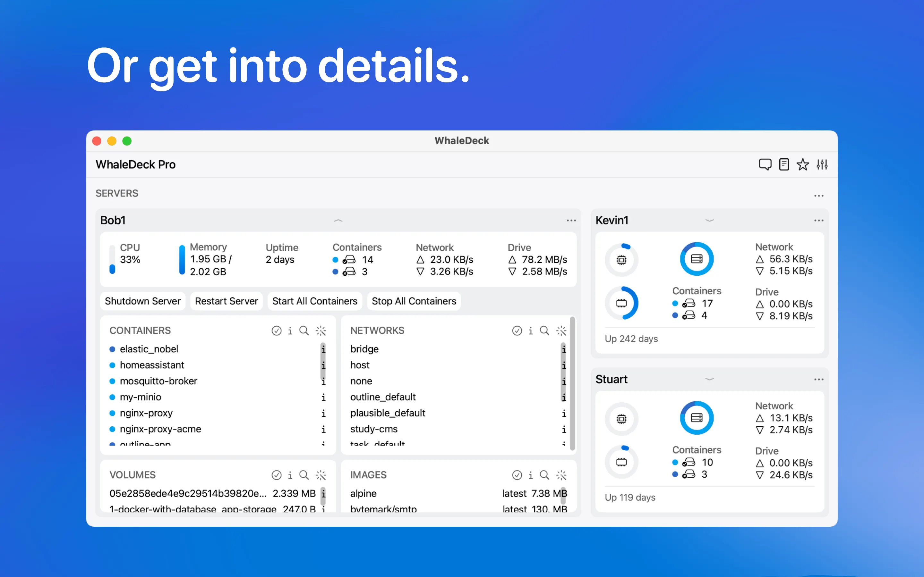
Task: Click Stop All Containers button
Action: click(414, 301)
